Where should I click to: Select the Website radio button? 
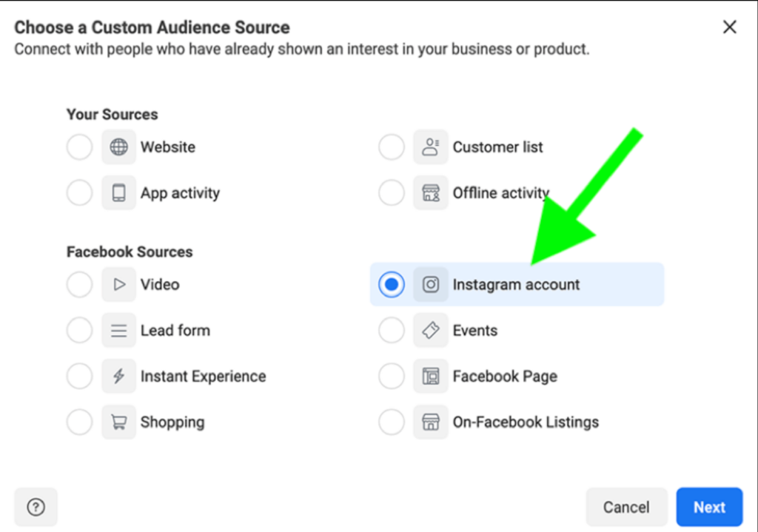click(x=79, y=147)
